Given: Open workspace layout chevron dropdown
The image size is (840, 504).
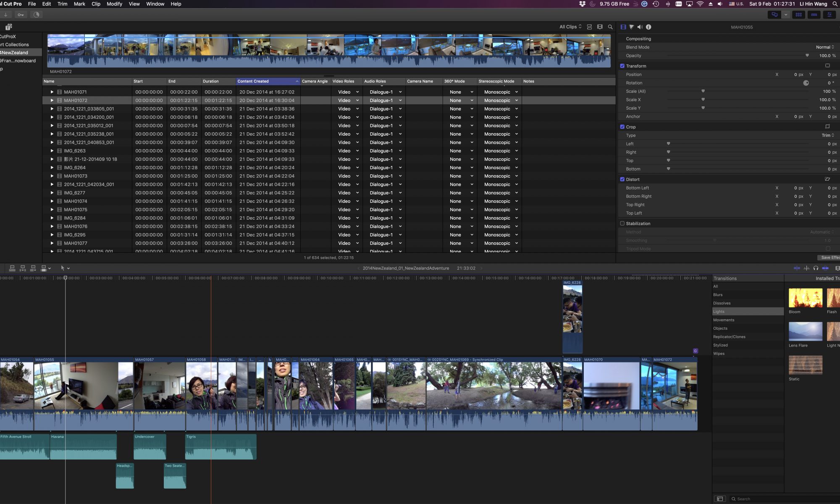Looking at the screenshot, I should pos(785,15).
